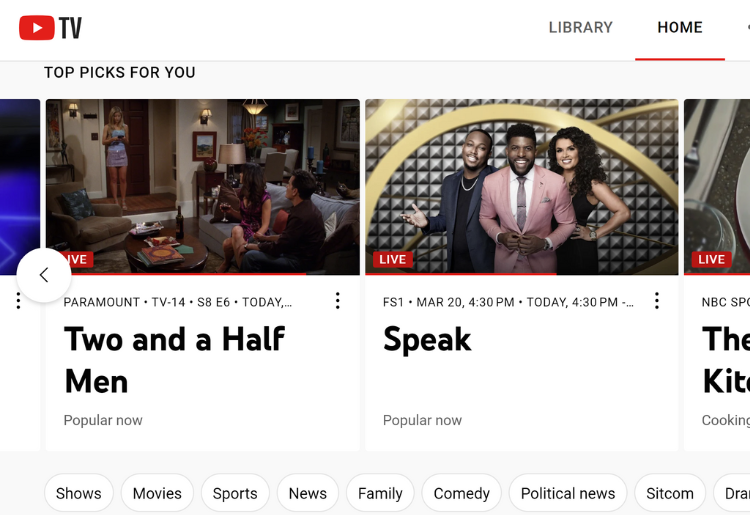Click the Paramount TV-14 S8 E6 info line
This screenshot has width=750, height=515.
177,302
